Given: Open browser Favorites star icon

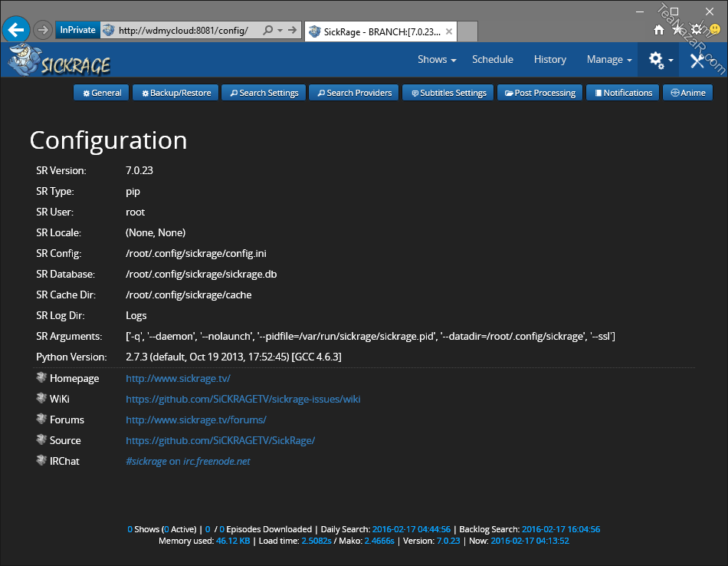Looking at the screenshot, I should [x=677, y=30].
